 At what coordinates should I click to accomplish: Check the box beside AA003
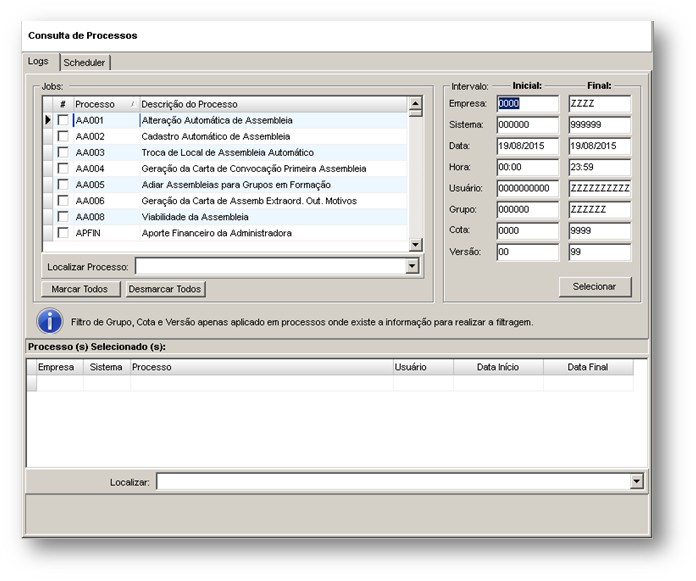point(63,152)
